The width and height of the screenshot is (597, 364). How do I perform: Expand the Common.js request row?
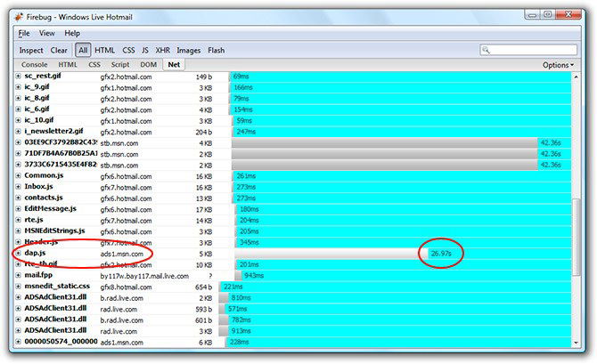pyautogui.click(x=18, y=175)
